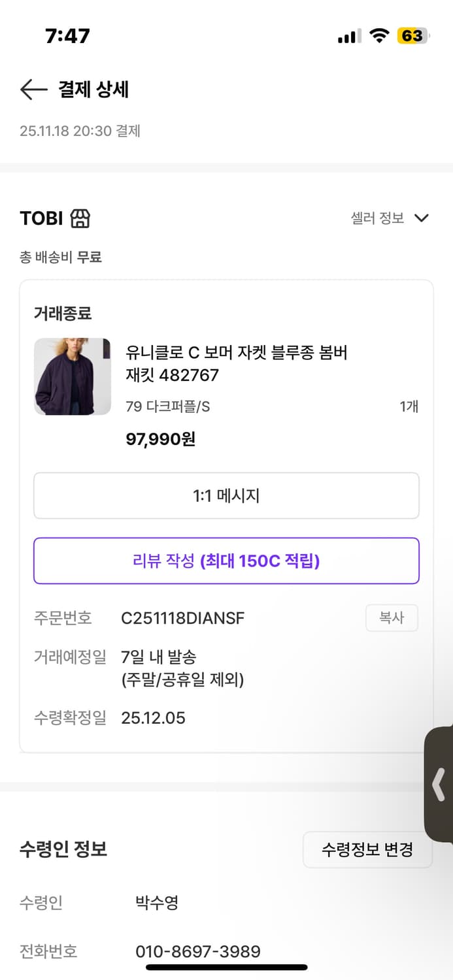Open the 셀러 정보 chevron arrow

click(x=422, y=218)
